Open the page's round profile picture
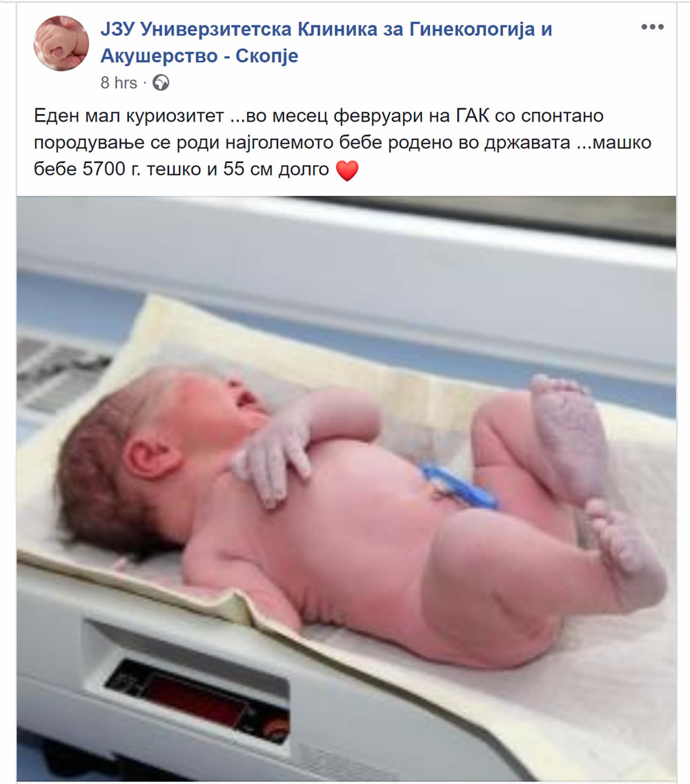Image resolution: width=690 pixels, height=784 pixels. tap(61, 43)
